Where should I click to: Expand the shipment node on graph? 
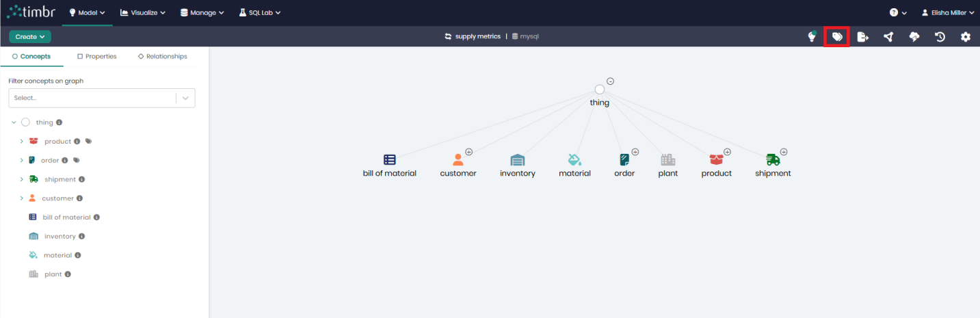click(784, 152)
